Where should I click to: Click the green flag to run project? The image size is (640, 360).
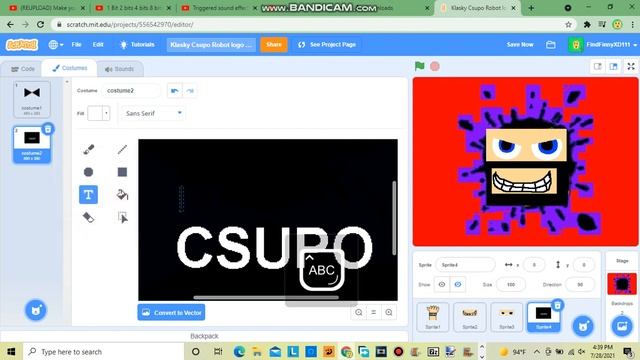click(420, 66)
